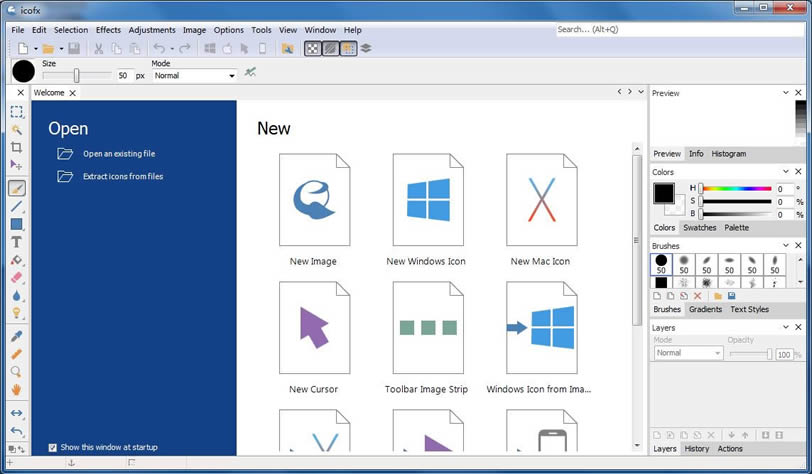Select the hand pan tool
Screen dimensions: 812x474
point(17,390)
